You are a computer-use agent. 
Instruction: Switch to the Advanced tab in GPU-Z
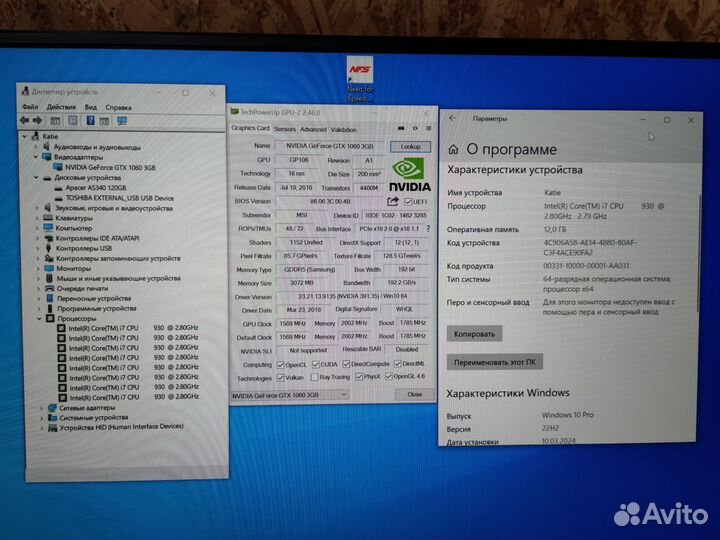tap(313, 129)
